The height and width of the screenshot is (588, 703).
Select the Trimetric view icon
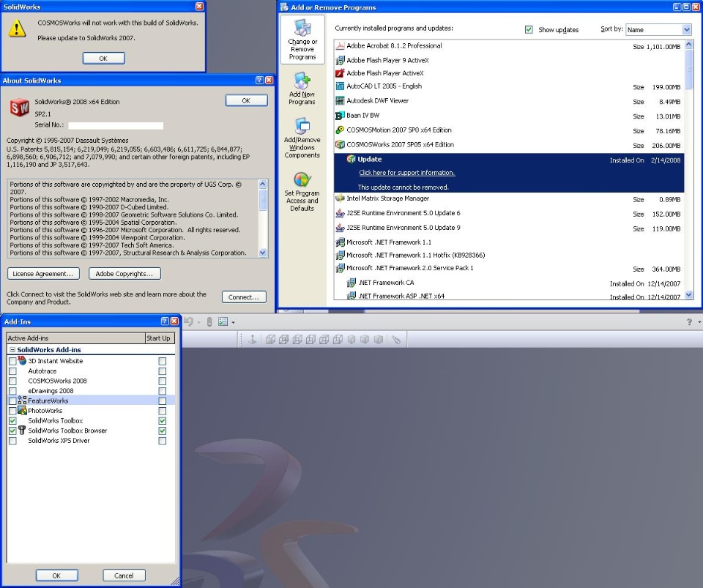[365, 340]
